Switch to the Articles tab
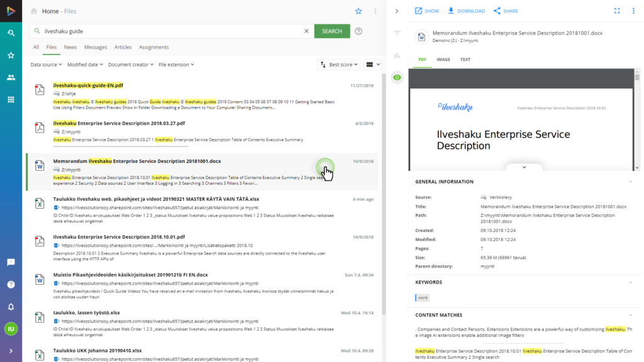Image resolution: width=644 pixels, height=362 pixels. (x=123, y=47)
